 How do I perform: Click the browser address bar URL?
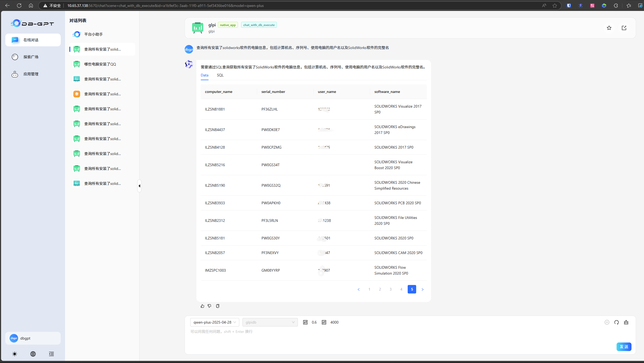[165, 6]
